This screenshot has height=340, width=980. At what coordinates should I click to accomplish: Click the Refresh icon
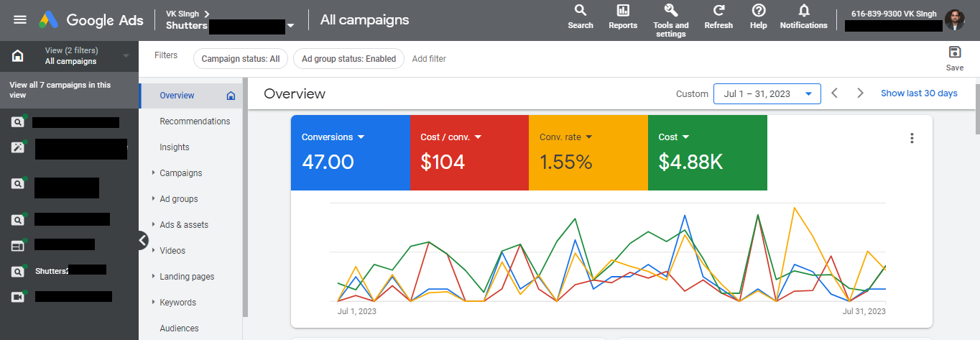718,11
